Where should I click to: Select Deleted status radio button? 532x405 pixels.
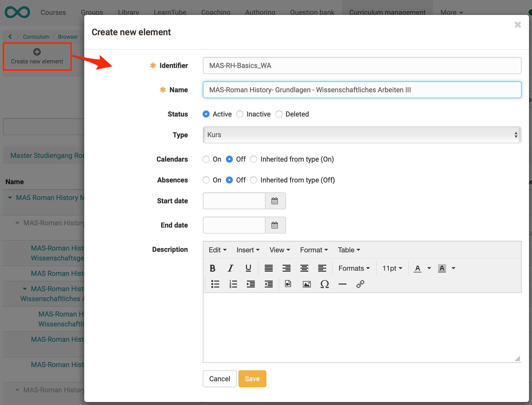point(279,114)
